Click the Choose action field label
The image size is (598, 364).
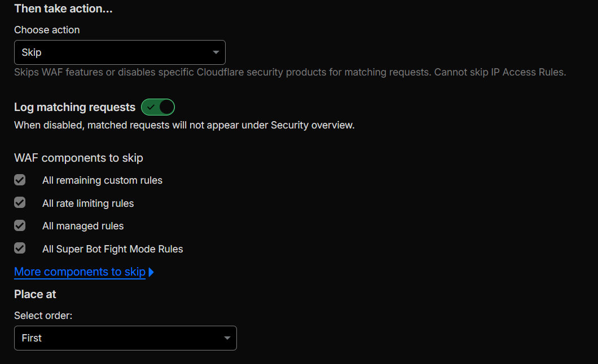pos(47,30)
